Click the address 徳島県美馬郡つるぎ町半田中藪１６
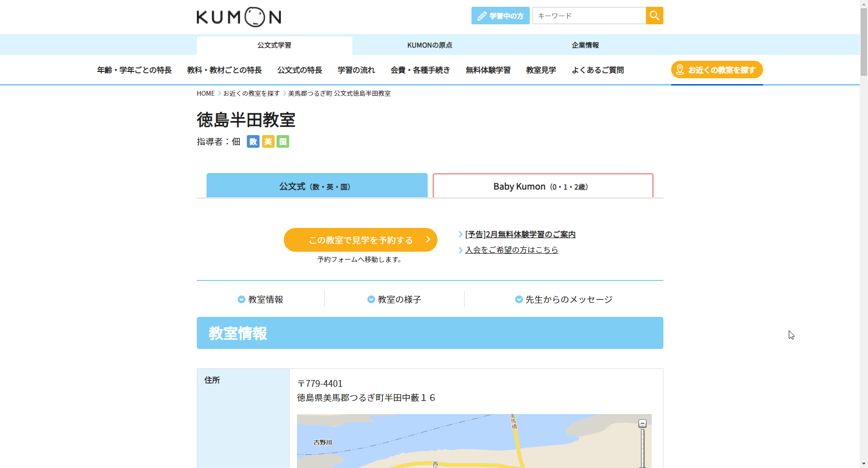Viewport: 868px width, 468px height. coord(366,398)
